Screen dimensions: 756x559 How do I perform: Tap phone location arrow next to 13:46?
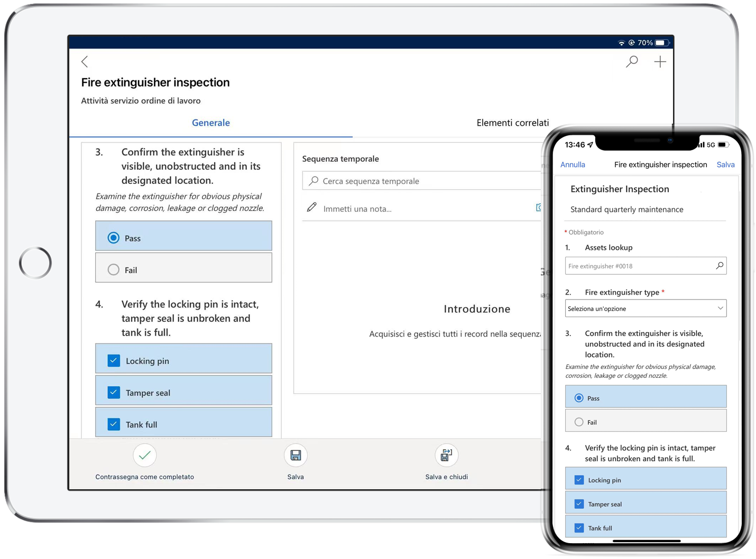point(591,144)
